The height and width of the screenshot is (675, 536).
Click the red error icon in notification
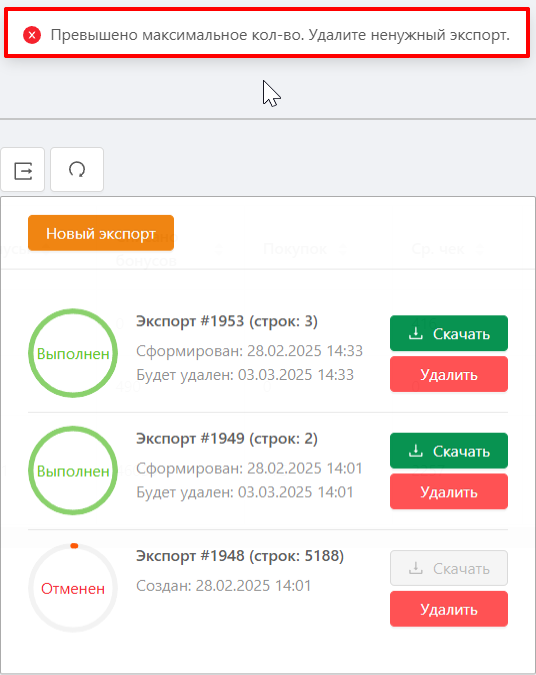pyautogui.click(x=32, y=35)
